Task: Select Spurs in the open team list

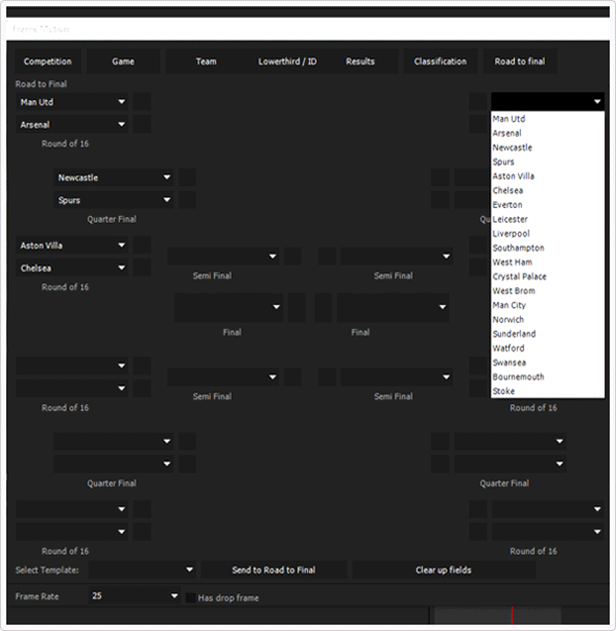Action: coord(548,162)
